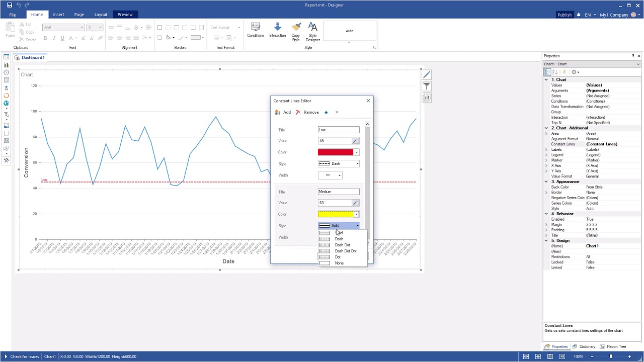Activate the Copy Style brush
The image size is (644, 362).
(x=296, y=32)
